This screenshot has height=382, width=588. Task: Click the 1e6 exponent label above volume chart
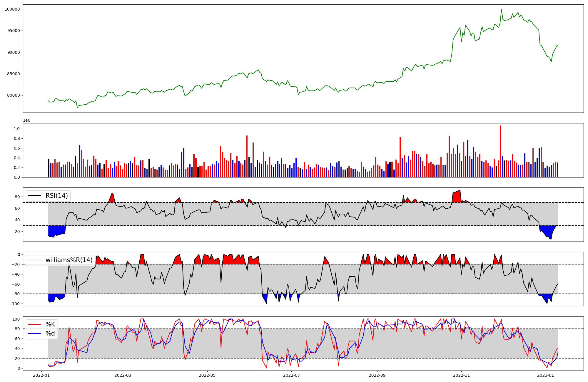tap(26, 120)
